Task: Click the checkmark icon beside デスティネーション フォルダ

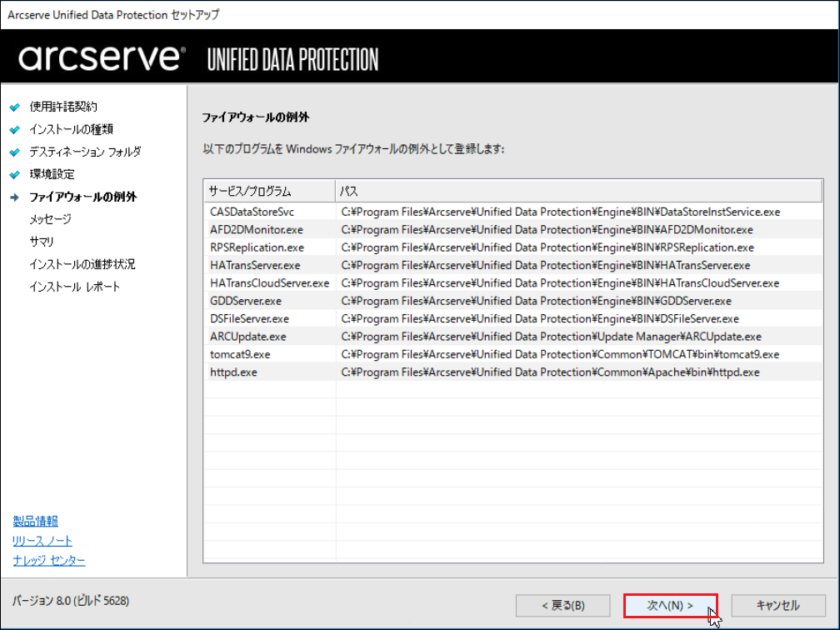Action: tap(15, 152)
